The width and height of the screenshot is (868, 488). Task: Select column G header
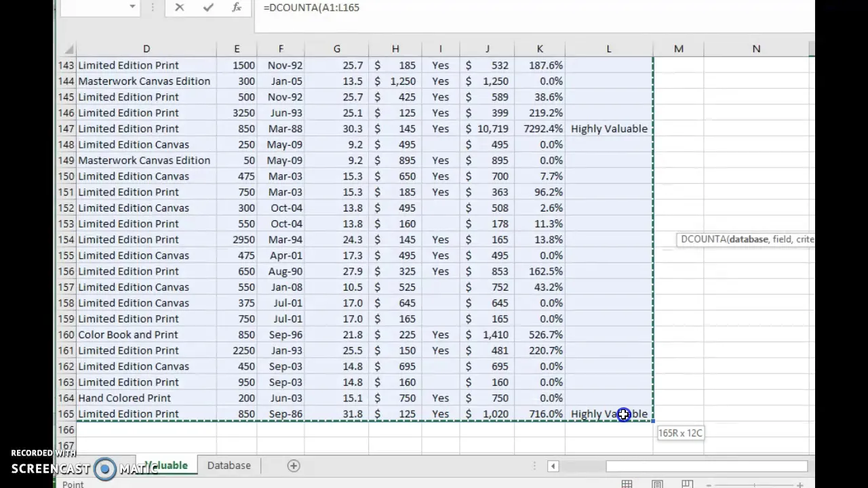pos(336,49)
